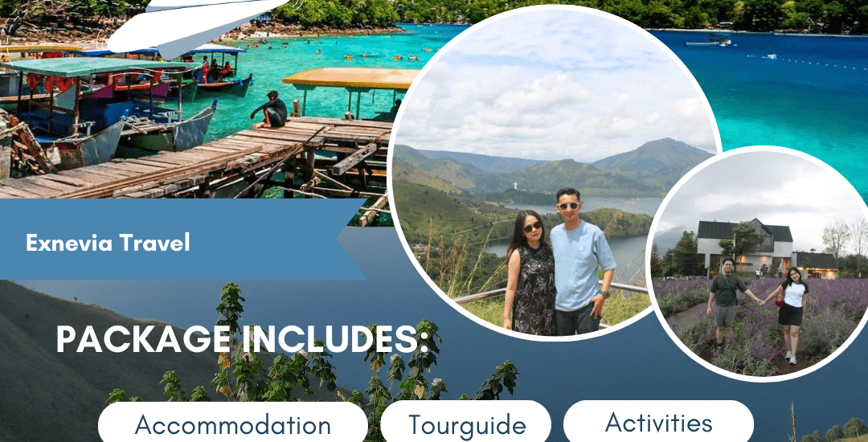The image size is (868, 442).
Task: Click the Tourguide pill label
Action: [x=466, y=424]
